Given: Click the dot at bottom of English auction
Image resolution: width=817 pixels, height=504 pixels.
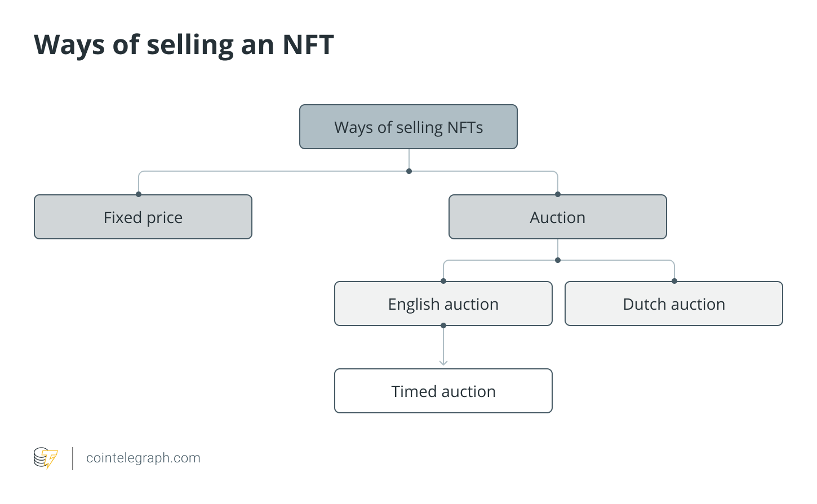Looking at the screenshot, I should point(443,325).
